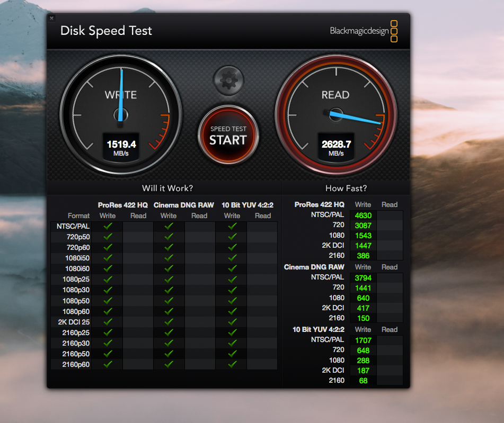Click 10 Bit YUV write checkmark for 2160p60
The image size is (504, 423).
(x=233, y=364)
